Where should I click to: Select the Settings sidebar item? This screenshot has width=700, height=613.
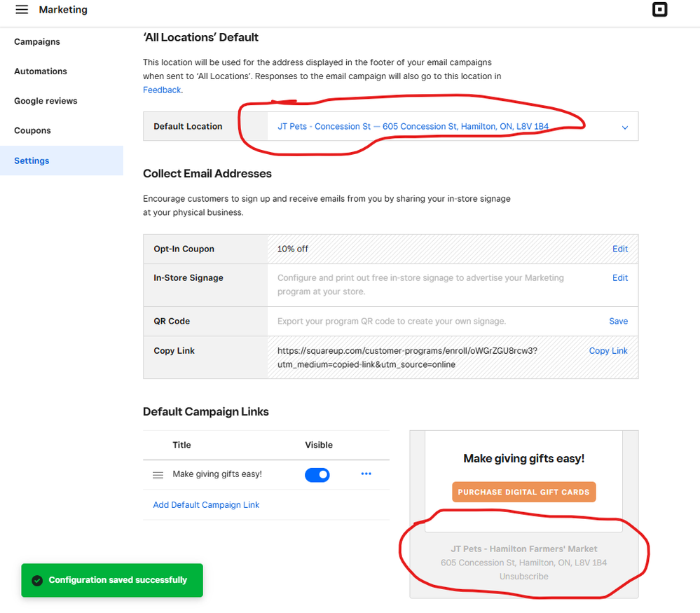(x=32, y=161)
